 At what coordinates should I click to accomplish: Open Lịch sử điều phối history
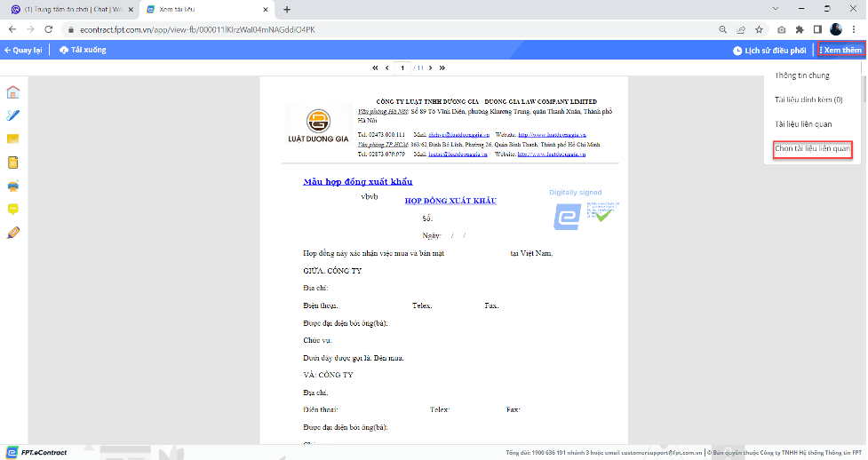pyautogui.click(x=769, y=51)
